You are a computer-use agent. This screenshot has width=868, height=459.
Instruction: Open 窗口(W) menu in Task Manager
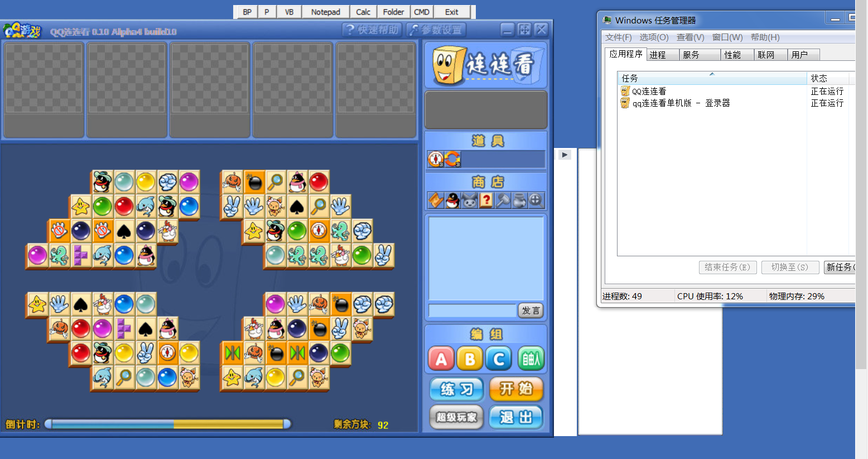click(x=727, y=37)
